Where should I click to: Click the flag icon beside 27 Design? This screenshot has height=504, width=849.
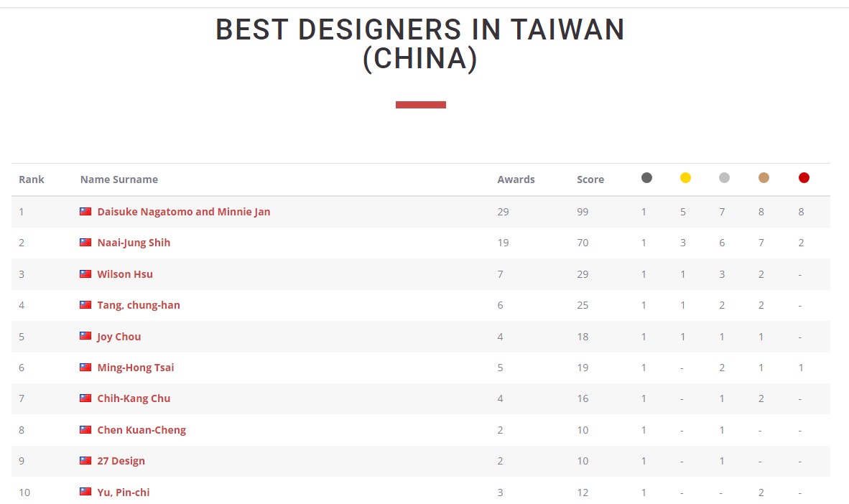(85, 461)
